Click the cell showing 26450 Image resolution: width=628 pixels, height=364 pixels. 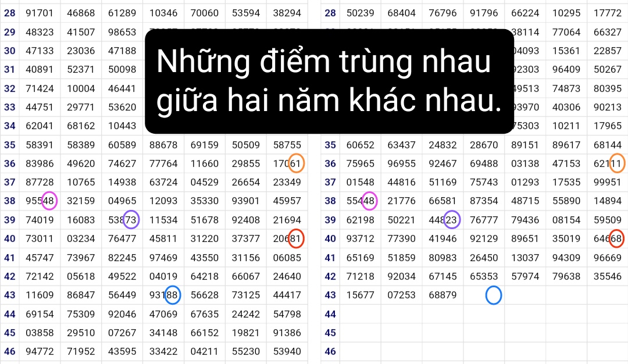coord(484,258)
